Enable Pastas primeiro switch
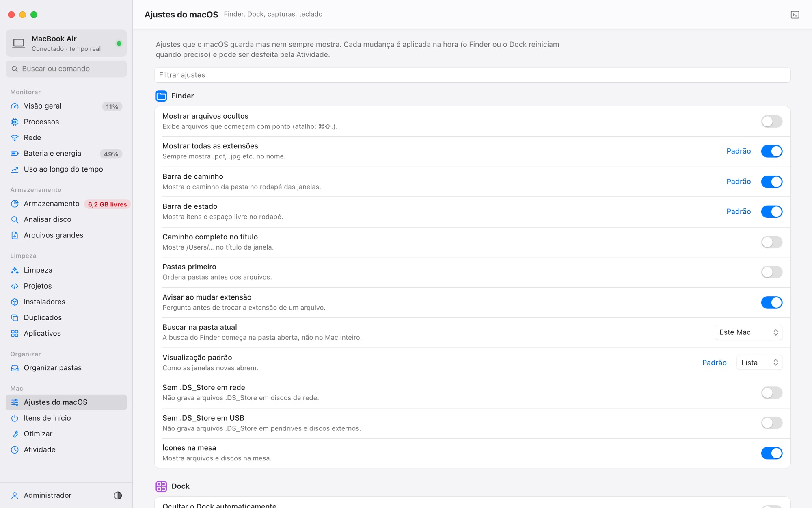 pyautogui.click(x=771, y=272)
